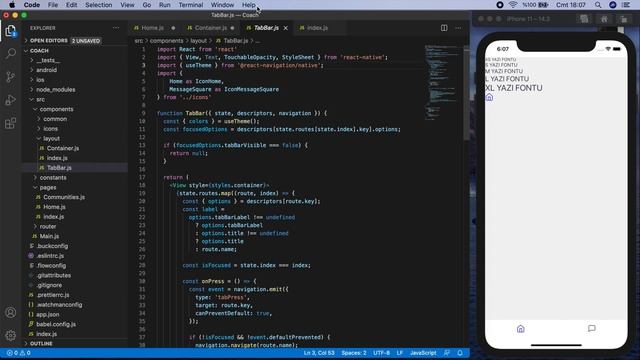Open the Explorer view in activity bar
This screenshot has width=640, height=360.
(x=11, y=31)
